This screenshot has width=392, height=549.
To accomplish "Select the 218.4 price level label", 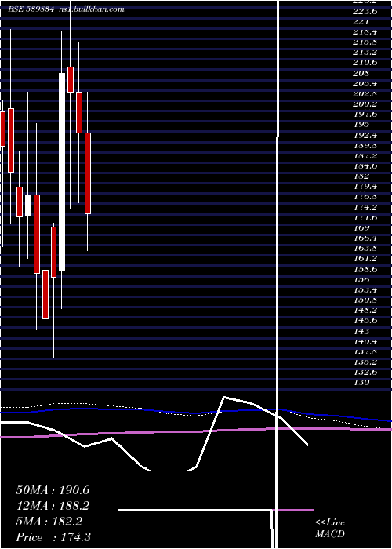I will [365, 32].
